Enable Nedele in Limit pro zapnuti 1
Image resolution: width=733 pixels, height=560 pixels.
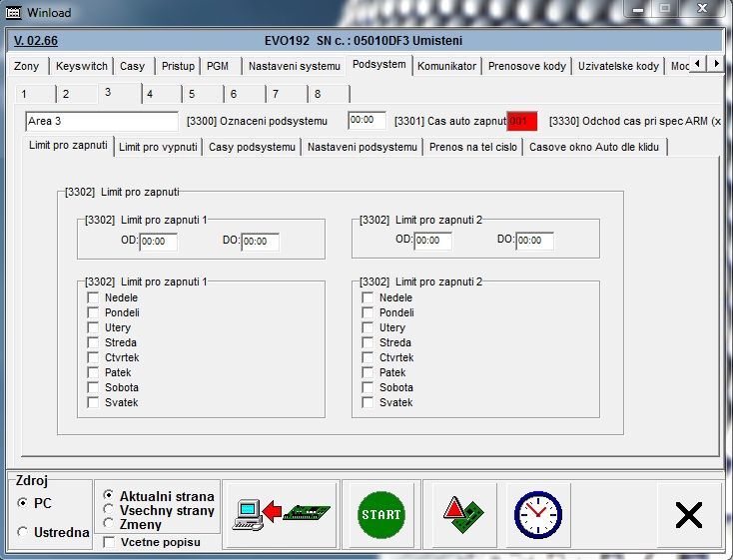click(x=93, y=297)
